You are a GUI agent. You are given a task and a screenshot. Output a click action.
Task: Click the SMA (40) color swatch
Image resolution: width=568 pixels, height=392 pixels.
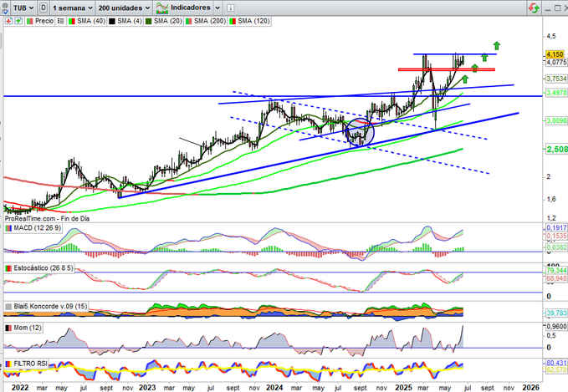point(72,21)
